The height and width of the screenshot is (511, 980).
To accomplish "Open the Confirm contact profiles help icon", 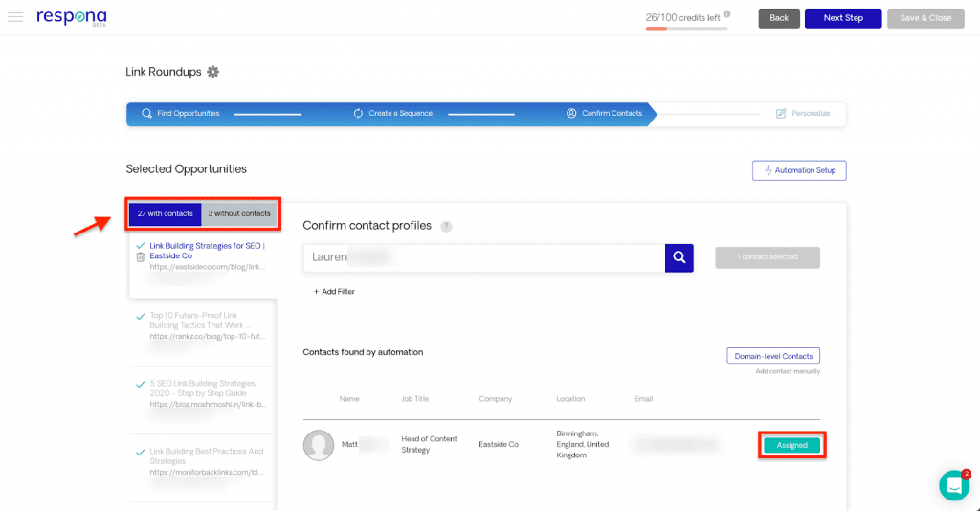I will tap(446, 226).
